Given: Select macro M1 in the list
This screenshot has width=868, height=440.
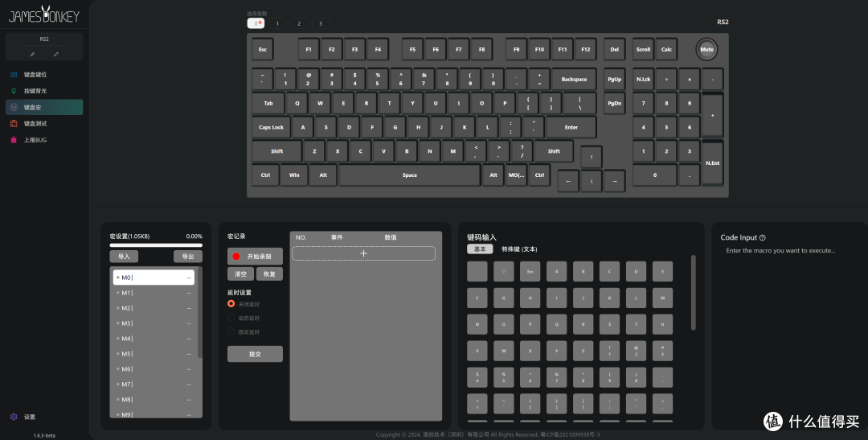Looking at the screenshot, I should tap(154, 293).
